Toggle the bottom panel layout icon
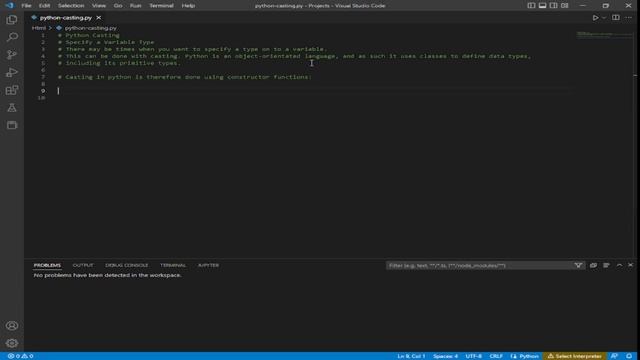This screenshot has height=360, width=640. [542, 6]
